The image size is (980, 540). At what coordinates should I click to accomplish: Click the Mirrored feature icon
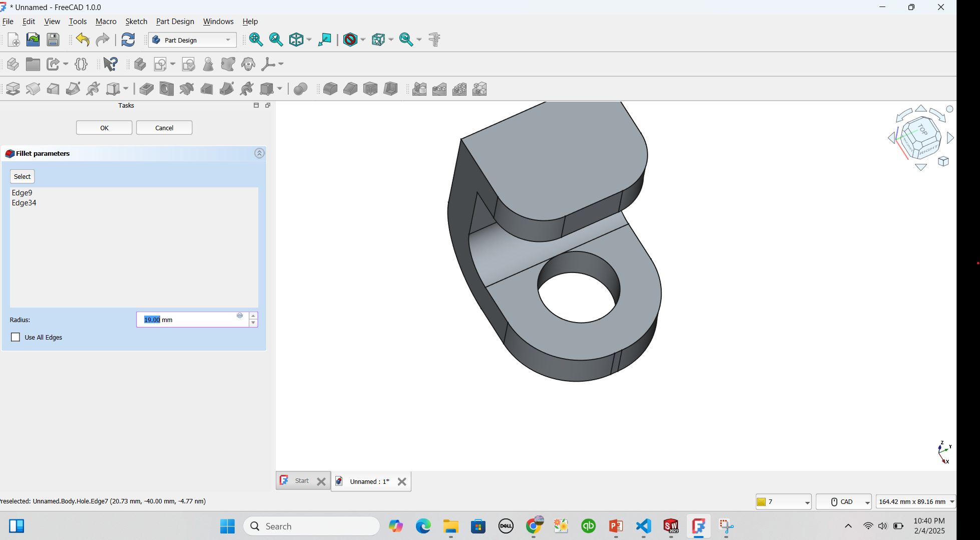(419, 89)
